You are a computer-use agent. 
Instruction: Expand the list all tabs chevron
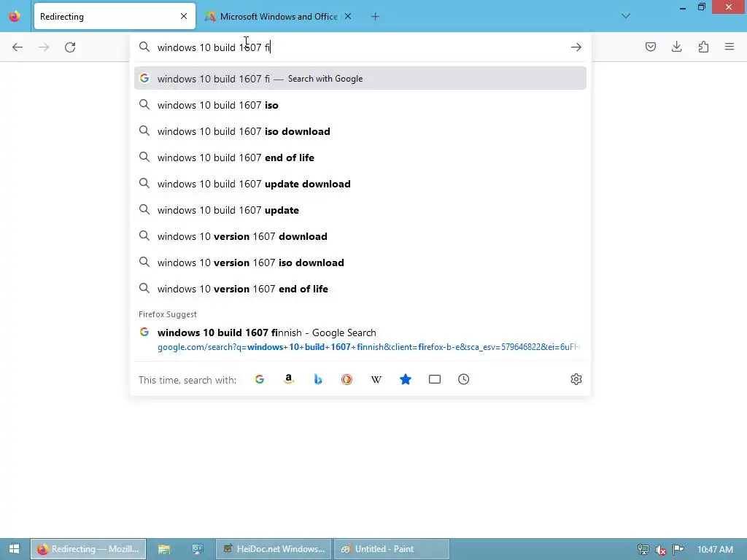(x=625, y=16)
